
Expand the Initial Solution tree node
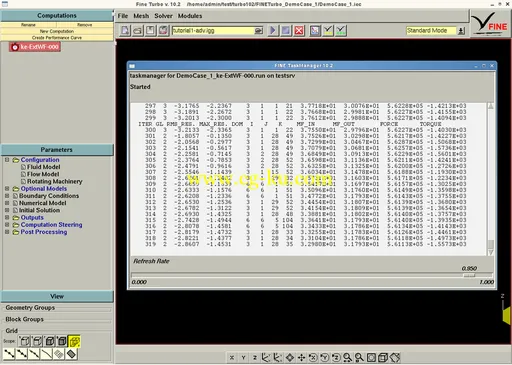[7, 210]
